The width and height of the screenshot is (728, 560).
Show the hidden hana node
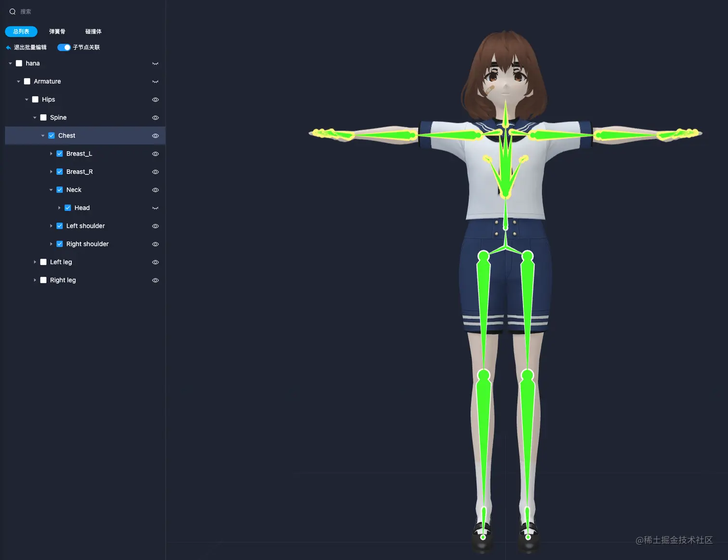tap(155, 64)
